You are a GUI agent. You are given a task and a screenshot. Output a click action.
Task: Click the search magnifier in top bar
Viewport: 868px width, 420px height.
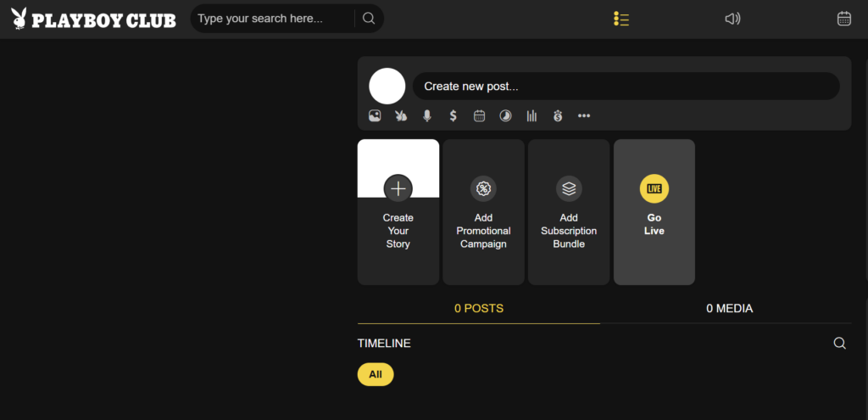[369, 19]
